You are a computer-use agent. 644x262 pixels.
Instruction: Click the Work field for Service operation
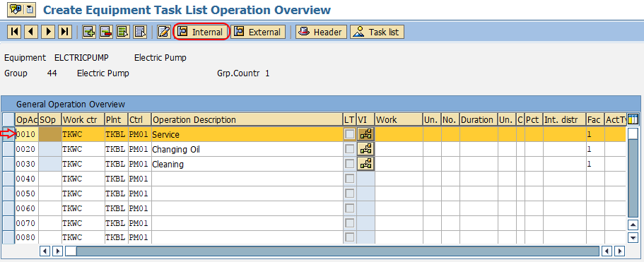coord(399,134)
